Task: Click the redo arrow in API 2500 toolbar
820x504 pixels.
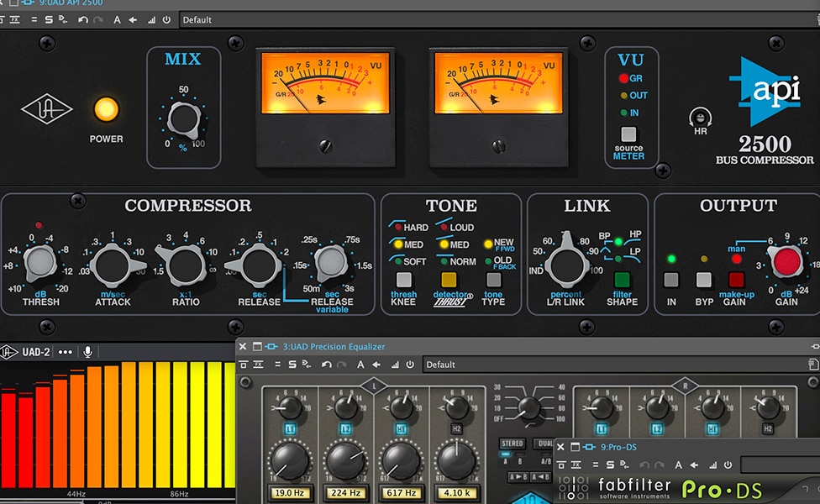Action: pos(97,20)
